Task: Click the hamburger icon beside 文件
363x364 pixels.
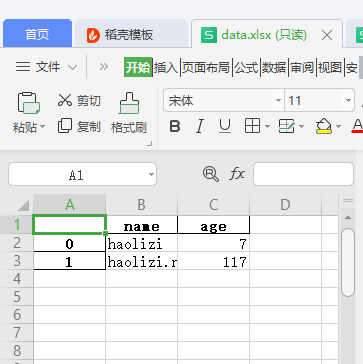Action: 23,67
